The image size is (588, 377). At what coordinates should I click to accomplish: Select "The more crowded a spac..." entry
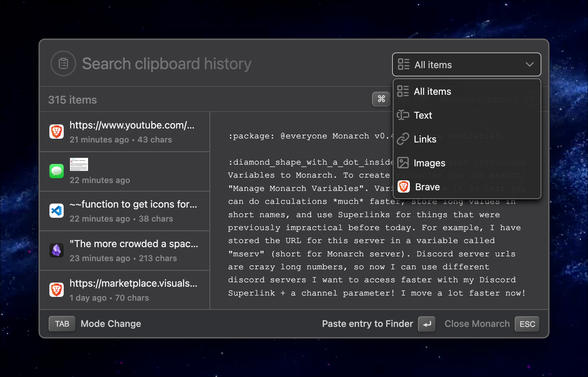tap(125, 251)
